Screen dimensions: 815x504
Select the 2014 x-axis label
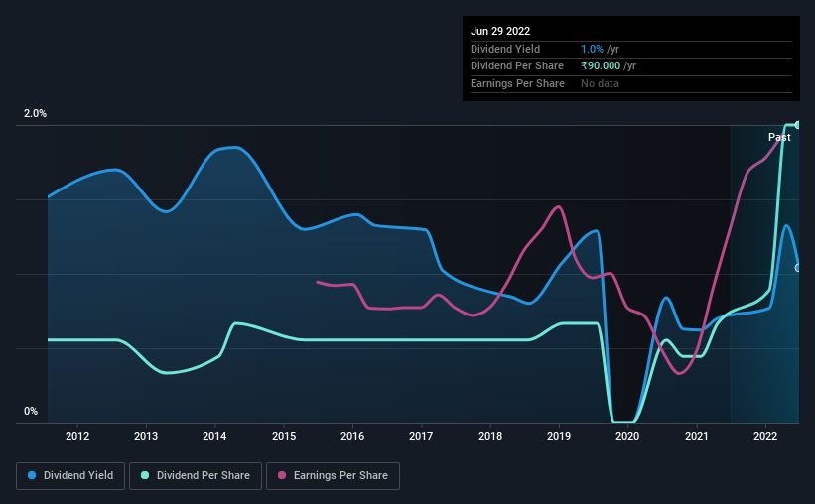214,436
